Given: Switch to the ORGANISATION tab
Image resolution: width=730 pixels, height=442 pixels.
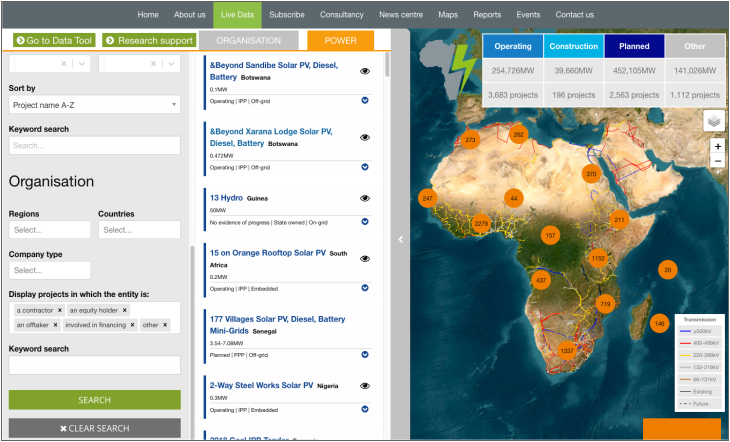Looking at the screenshot, I should [249, 41].
